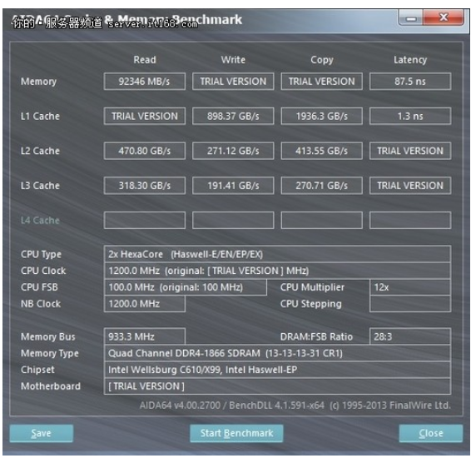The width and height of the screenshot is (476, 463).
Task: Select L3 Cache Write value 191.41 GB/s
Action: [x=233, y=186]
